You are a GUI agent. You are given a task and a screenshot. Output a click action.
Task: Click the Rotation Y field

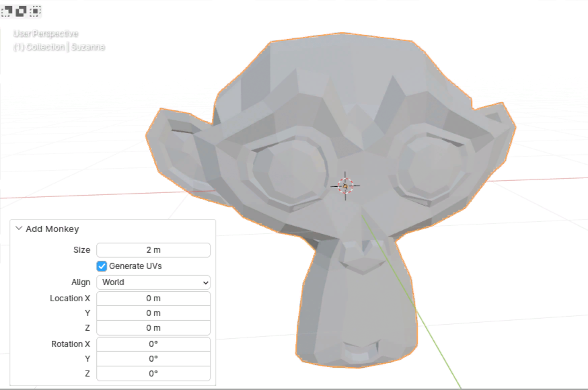point(153,358)
